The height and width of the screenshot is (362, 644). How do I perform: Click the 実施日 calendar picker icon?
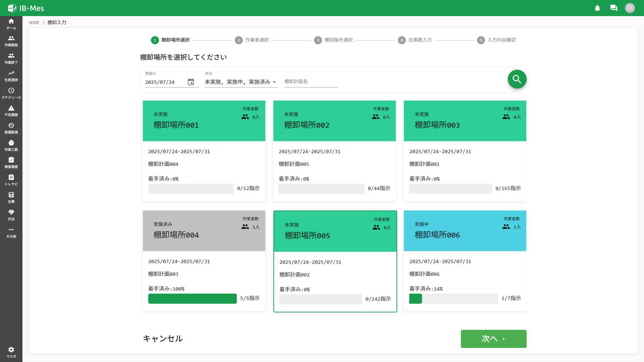coord(191,81)
